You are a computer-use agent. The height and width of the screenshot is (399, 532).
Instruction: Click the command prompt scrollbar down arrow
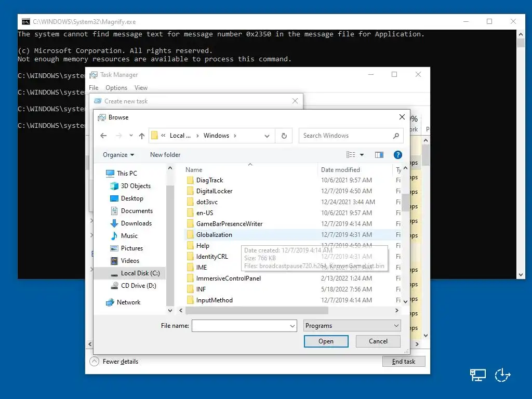[521, 275]
